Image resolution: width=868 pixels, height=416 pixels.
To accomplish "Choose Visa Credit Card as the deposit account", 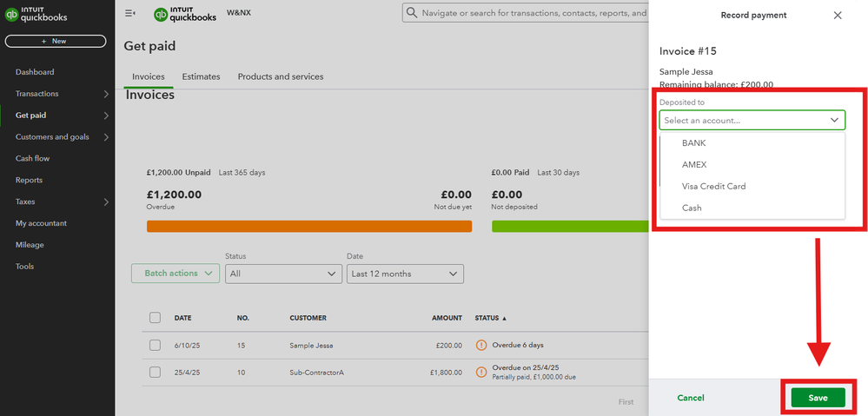I will pos(752,187).
